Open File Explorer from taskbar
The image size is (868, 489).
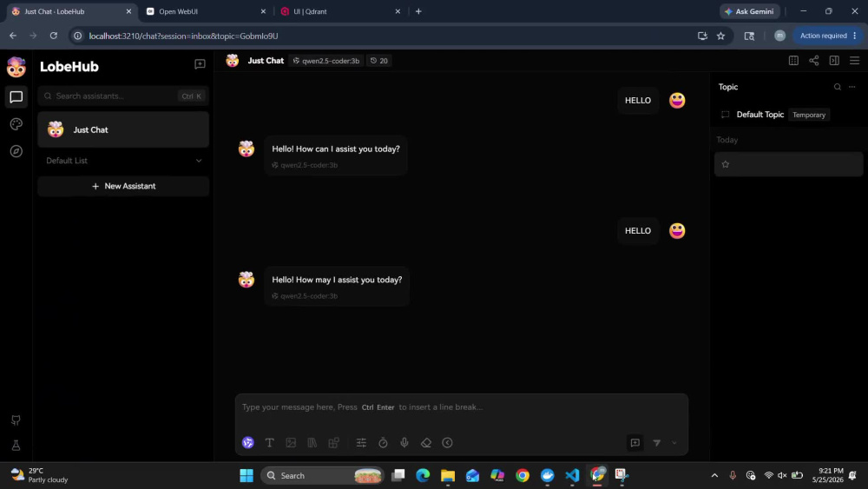[x=447, y=475]
